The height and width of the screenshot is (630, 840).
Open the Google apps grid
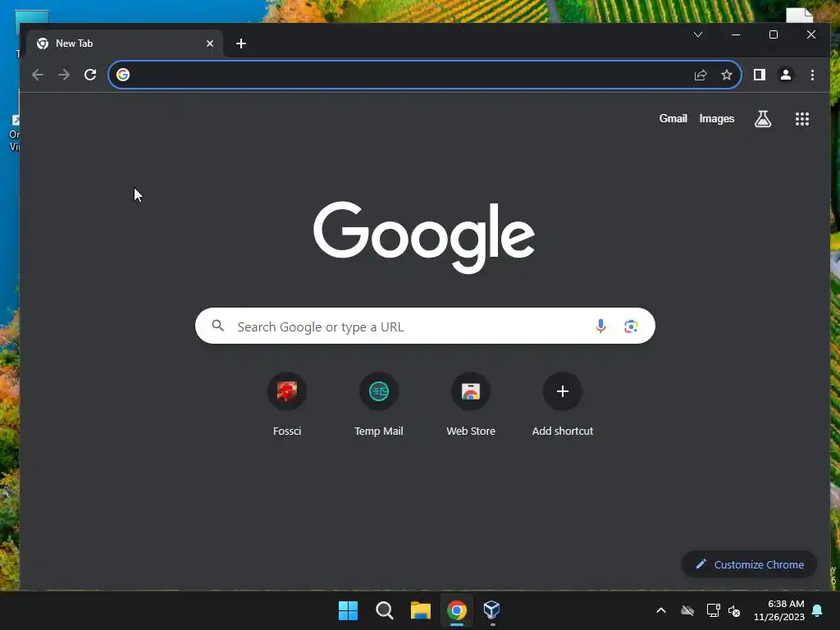pyautogui.click(x=802, y=119)
